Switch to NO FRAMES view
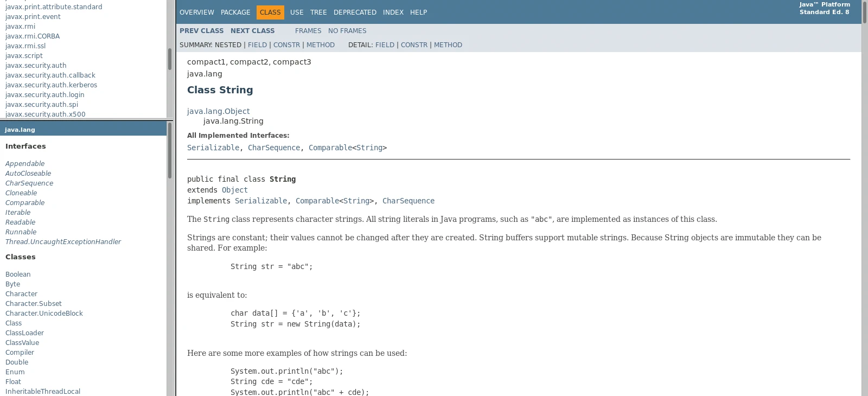Image resolution: width=868 pixels, height=396 pixels. point(347,31)
